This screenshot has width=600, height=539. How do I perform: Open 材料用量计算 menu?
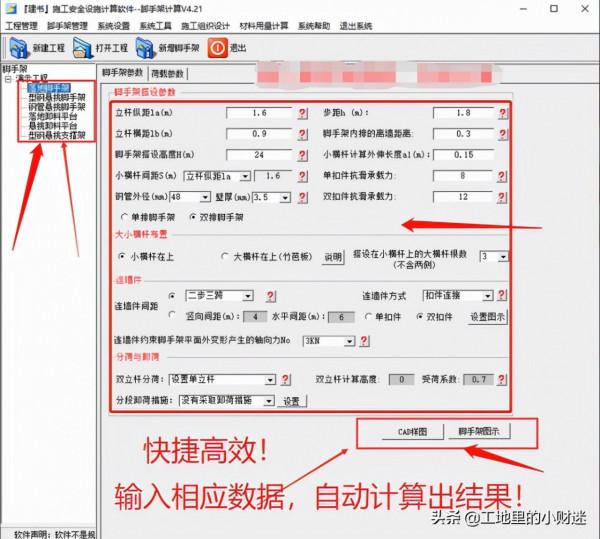264,26
